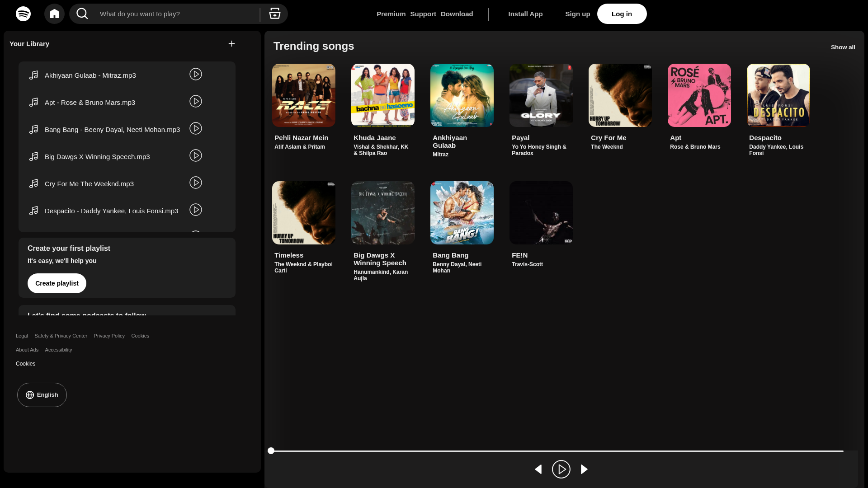The image size is (868, 488).
Task: Click the globe icon in language button
Action: (x=30, y=395)
